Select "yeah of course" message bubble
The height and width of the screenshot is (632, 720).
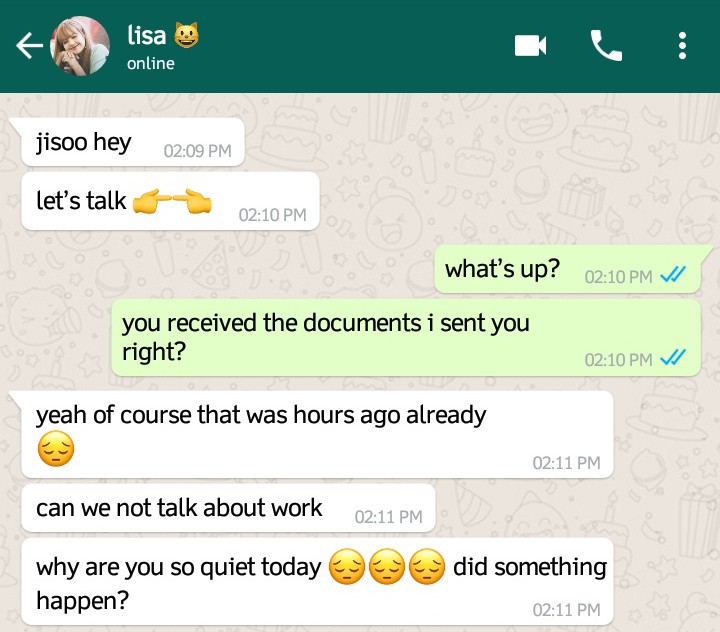tap(317, 434)
